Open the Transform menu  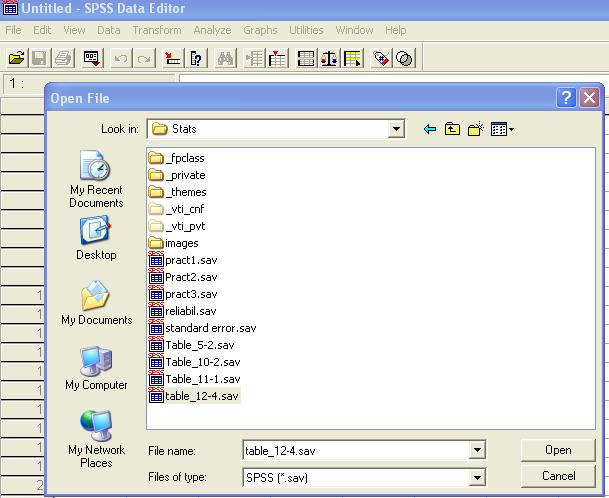157,30
